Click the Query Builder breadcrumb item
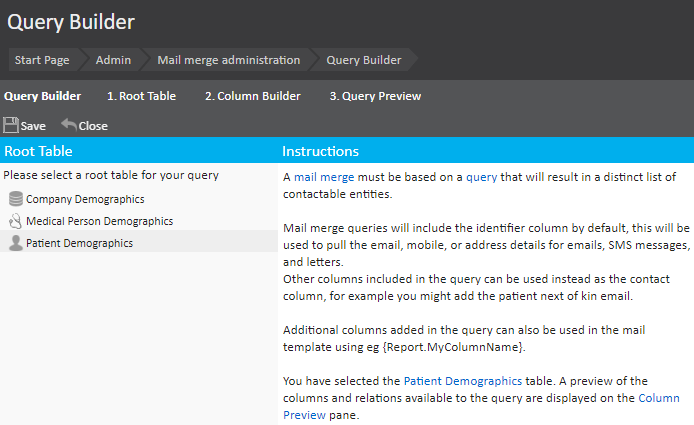Image resolution: width=694 pixels, height=425 pixels. [x=364, y=60]
